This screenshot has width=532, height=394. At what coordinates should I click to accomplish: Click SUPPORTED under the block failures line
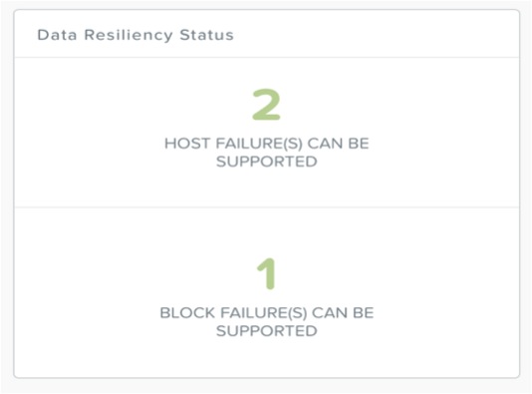pyautogui.click(x=267, y=331)
